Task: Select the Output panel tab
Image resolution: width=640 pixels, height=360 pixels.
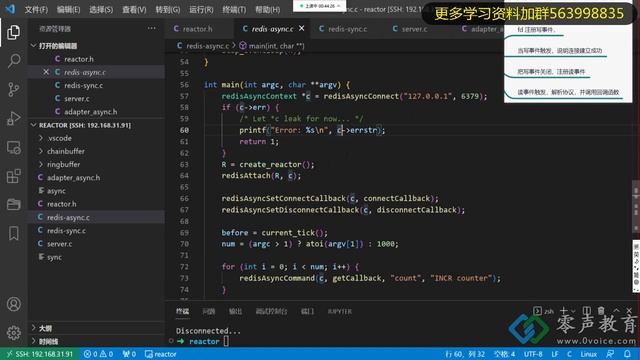Action: point(235,311)
